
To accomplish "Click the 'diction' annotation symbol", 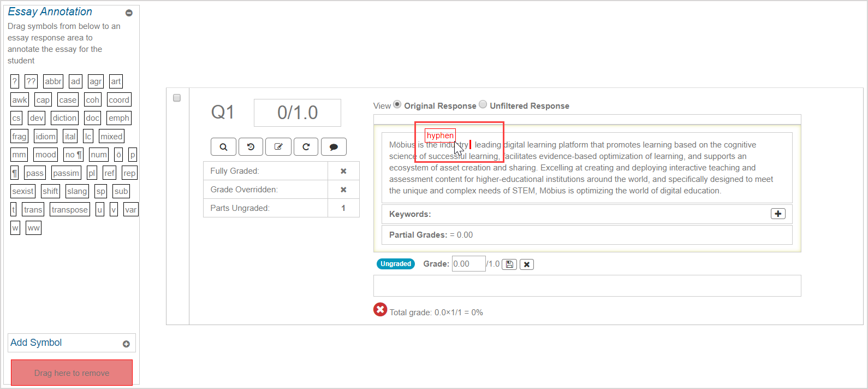I will (64, 118).
